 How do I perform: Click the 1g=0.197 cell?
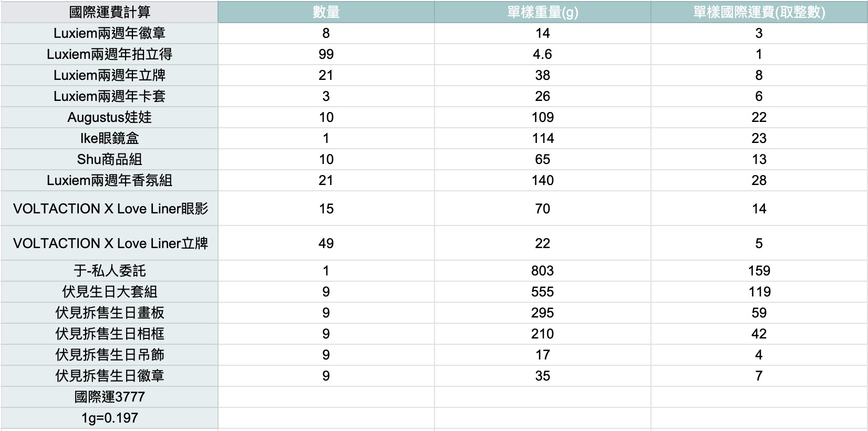(109, 418)
